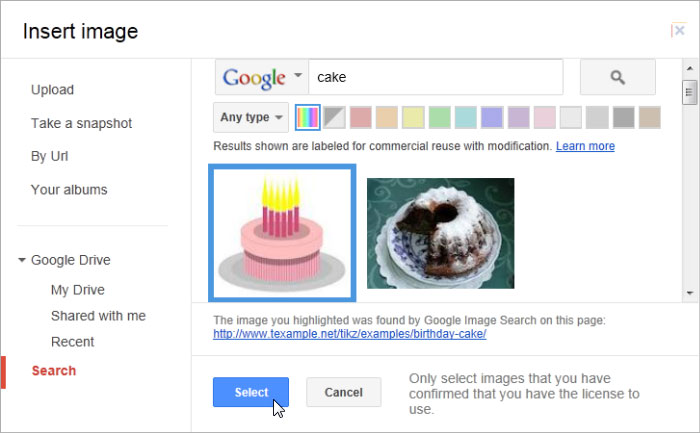Select the black and white filter swatch

pyautogui.click(x=334, y=117)
